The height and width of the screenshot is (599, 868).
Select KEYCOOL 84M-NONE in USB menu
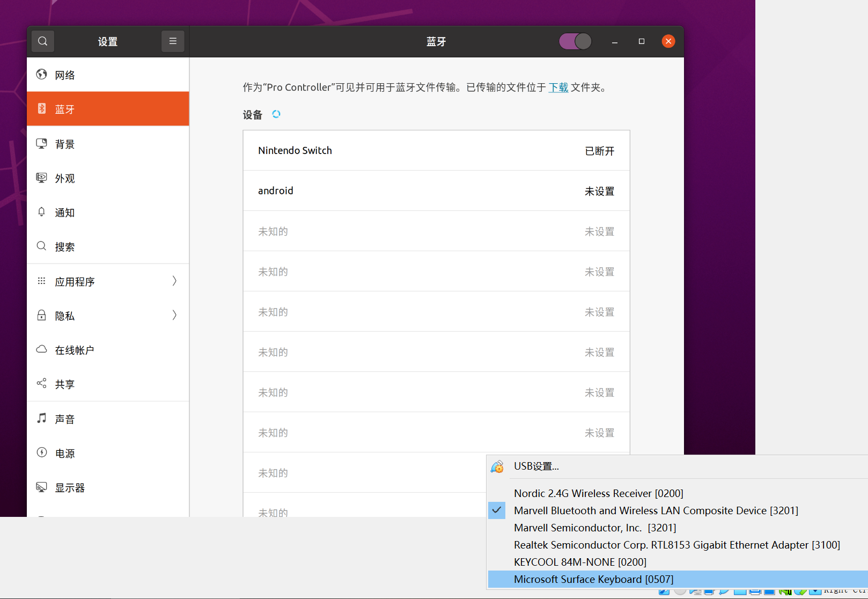[x=580, y=562]
